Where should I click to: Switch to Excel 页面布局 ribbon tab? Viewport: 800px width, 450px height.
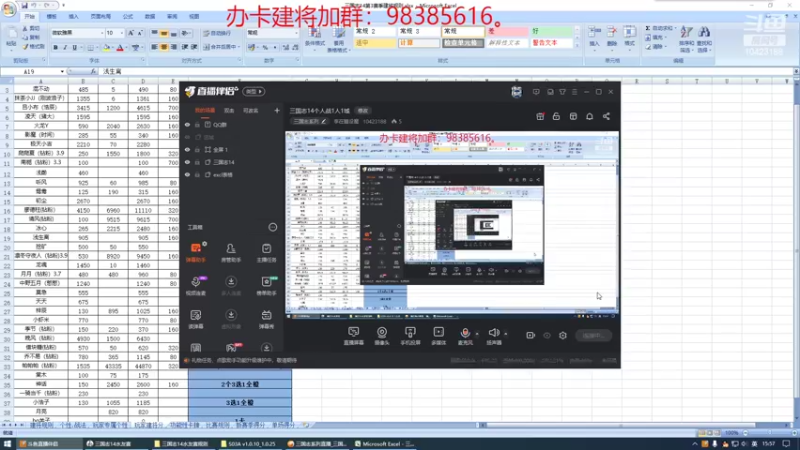click(x=101, y=16)
